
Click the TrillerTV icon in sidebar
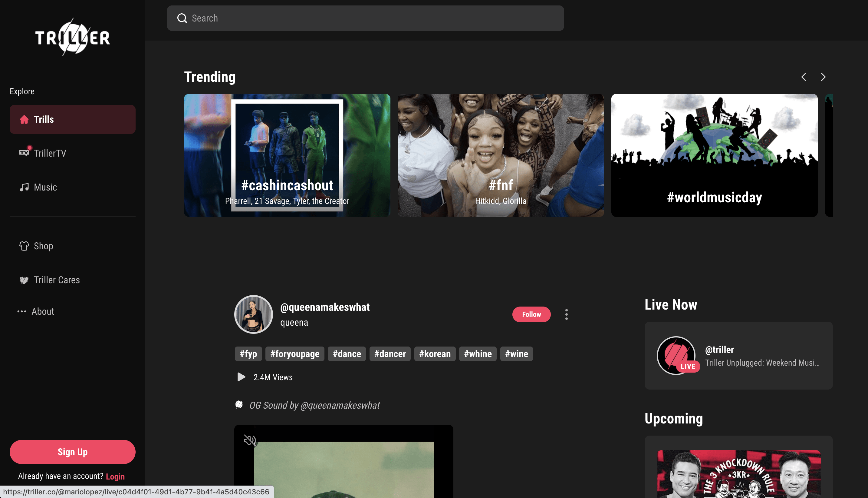coord(24,153)
